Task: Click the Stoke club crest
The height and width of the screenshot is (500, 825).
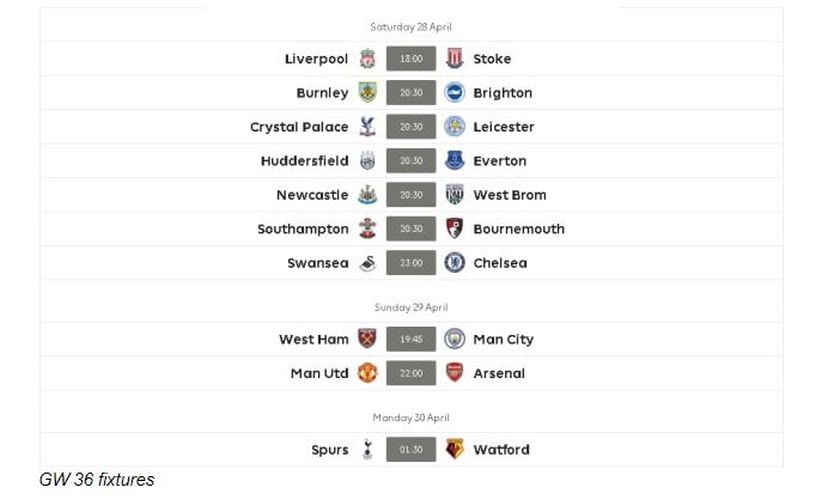Action: tap(454, 58)
